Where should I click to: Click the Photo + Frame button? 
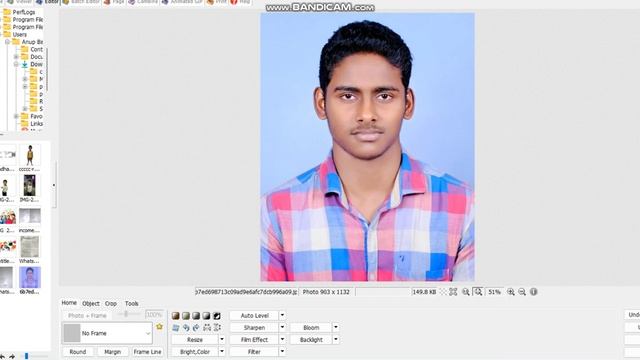click(x=87, y=316)
